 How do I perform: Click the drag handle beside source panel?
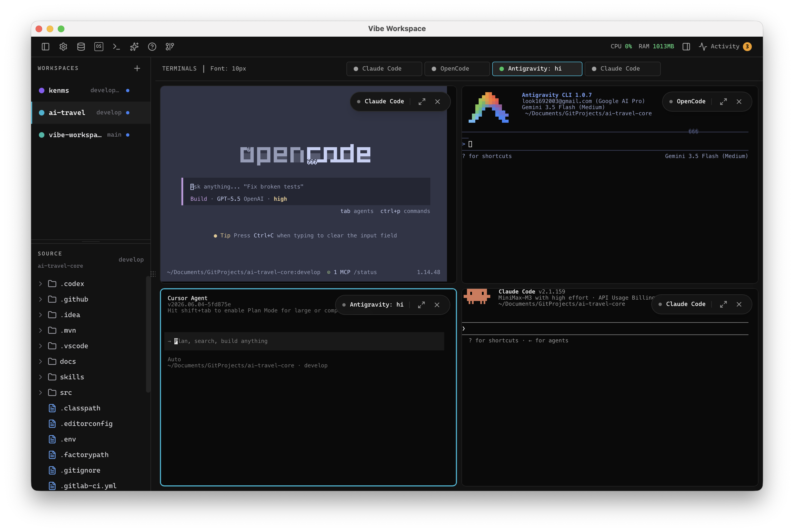[153, 274]
